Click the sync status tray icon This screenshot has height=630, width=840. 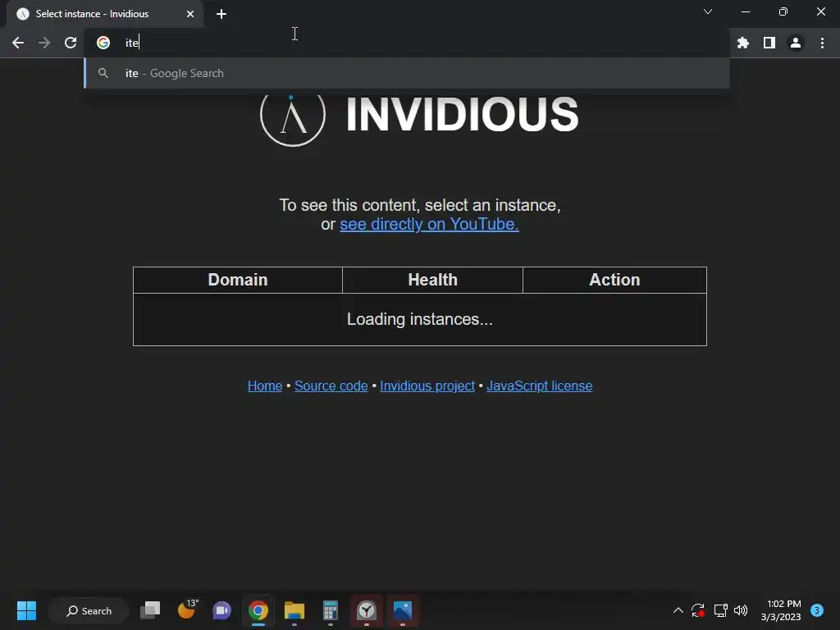pyautogui.click(x=697, y=610)
